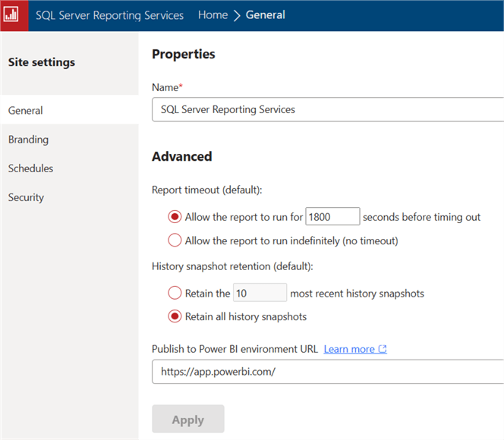Image resolution: width=504 pixels, height=440 pixels.
Task: Click the SQL Server Reporting Services header title
Action: [109, 15]
